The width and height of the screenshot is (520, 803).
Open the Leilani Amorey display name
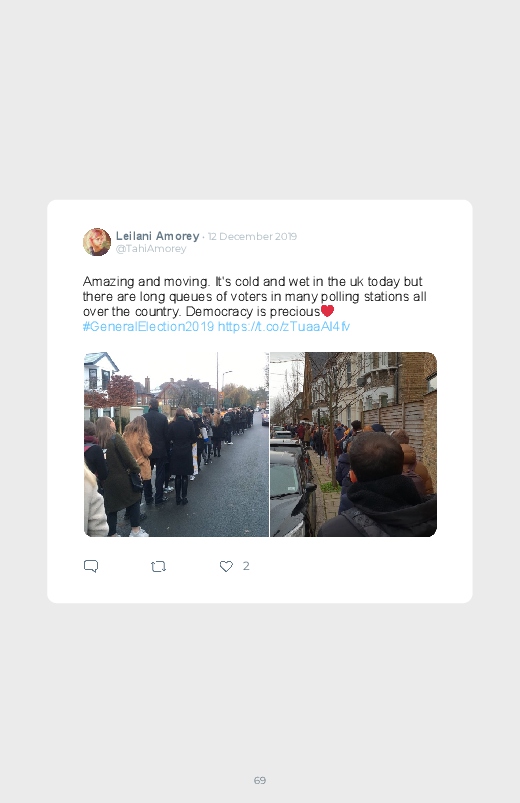tap(157, 236)
